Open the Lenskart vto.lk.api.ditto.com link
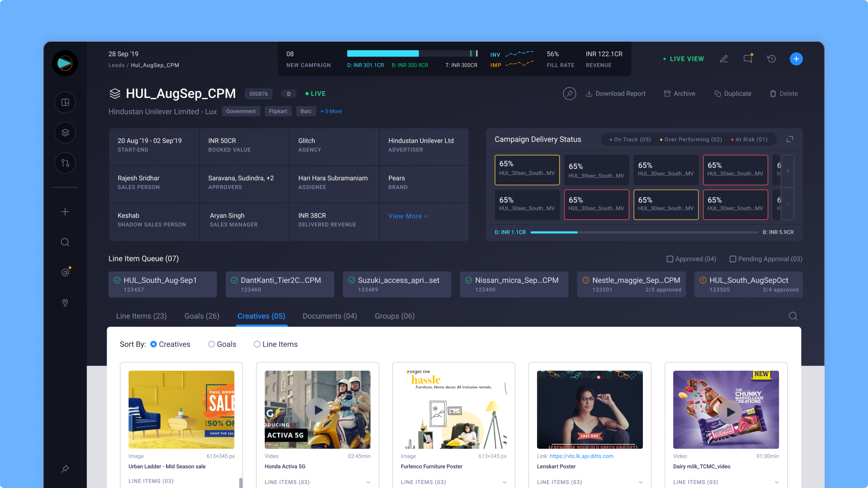 click(x=581, y=456)
